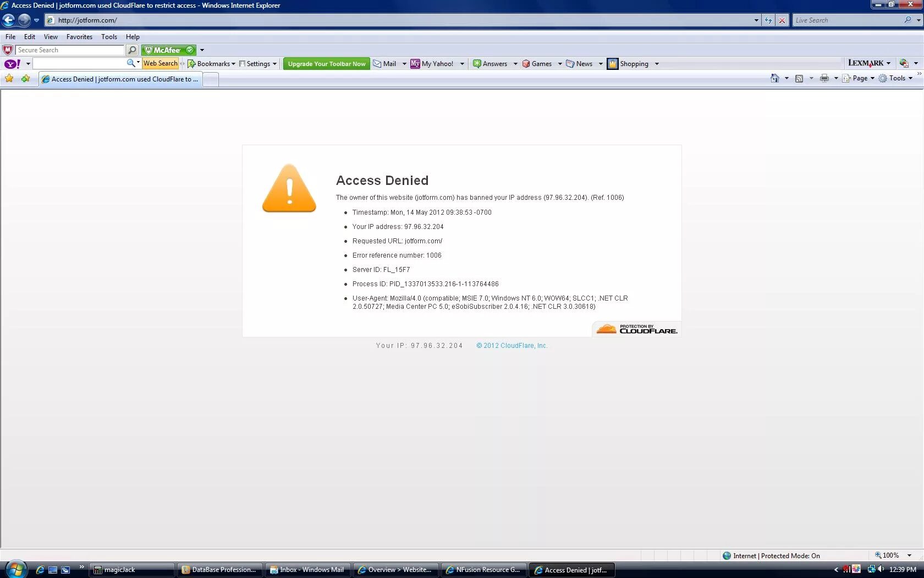
Task: Click the RSS Feeds icon
Action: click(799, 78)
